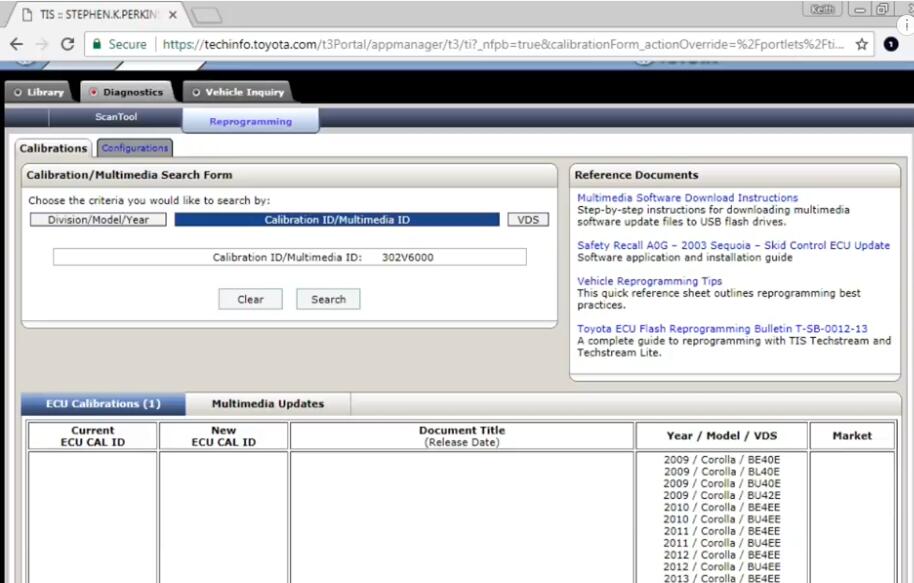Bookmark the page with the star icon

862,44
